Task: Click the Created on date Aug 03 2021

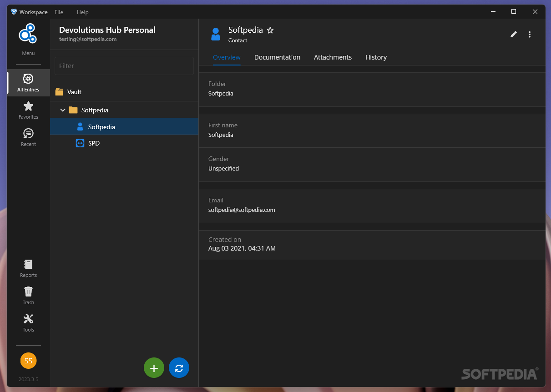Action: 242,248
